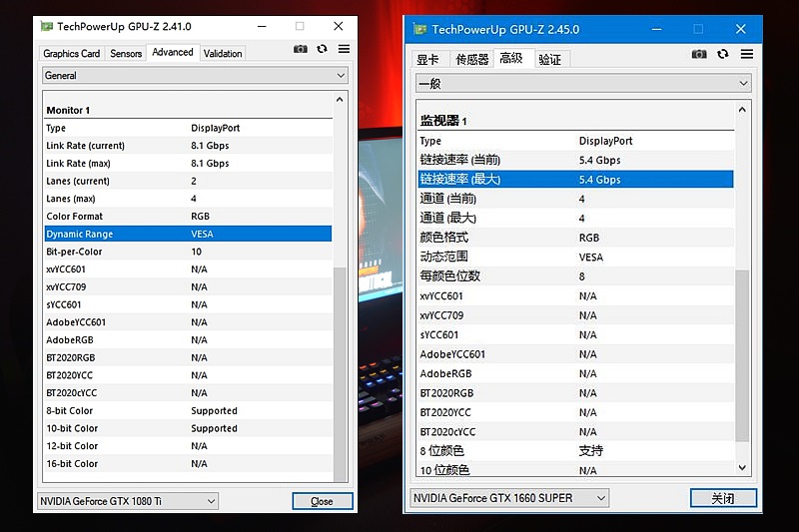Screen dimensions: 799x532
Task: Click the GPU-Z 2.41.0 title bar app icon
Action: point(46,26)
